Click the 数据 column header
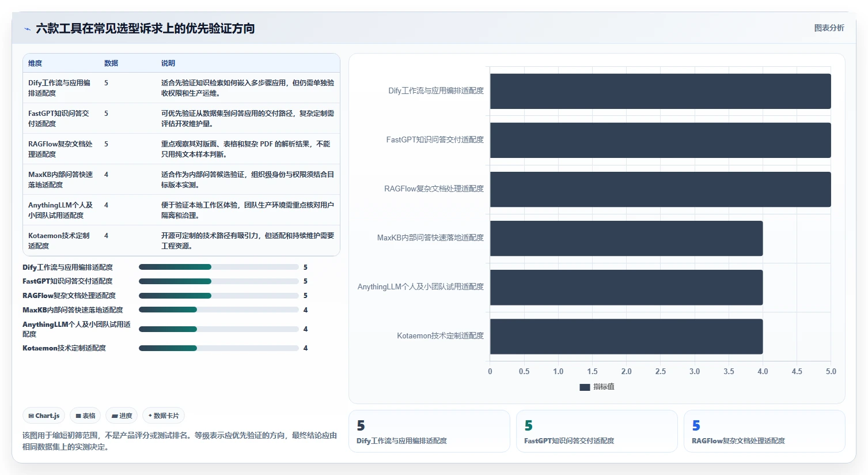 click(x=111, y=63)
